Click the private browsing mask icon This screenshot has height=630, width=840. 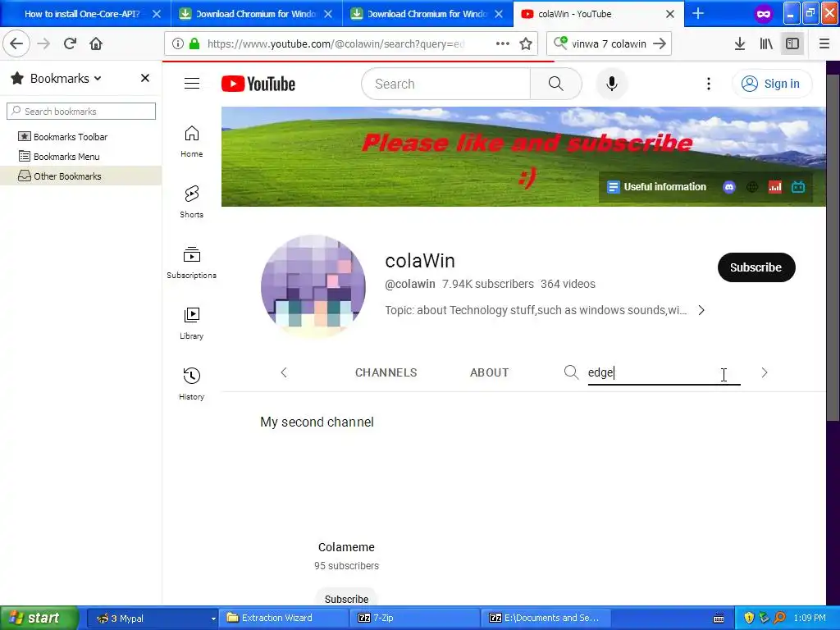click(764, 14)
